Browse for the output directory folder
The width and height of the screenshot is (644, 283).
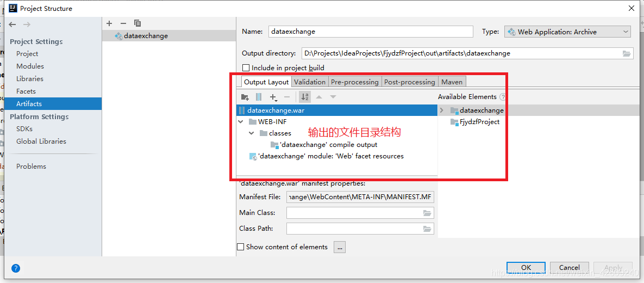pyautogui.click(x=627, y=53)
